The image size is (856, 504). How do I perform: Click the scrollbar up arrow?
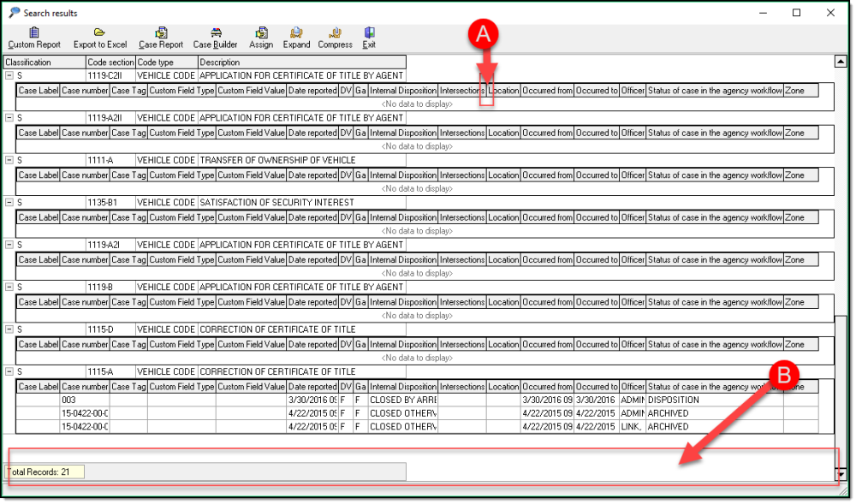841,62
